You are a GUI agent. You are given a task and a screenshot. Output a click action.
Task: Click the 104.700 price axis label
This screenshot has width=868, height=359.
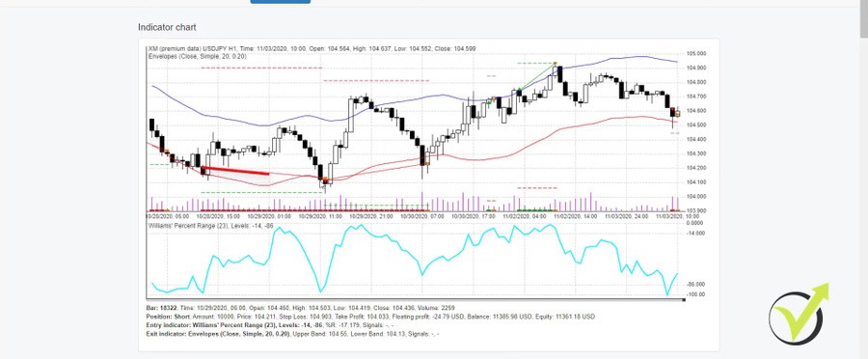(x=695, y=97)
